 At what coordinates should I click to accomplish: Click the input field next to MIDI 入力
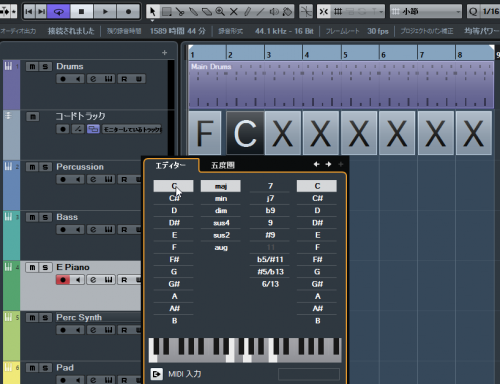[x=309, y=374]
